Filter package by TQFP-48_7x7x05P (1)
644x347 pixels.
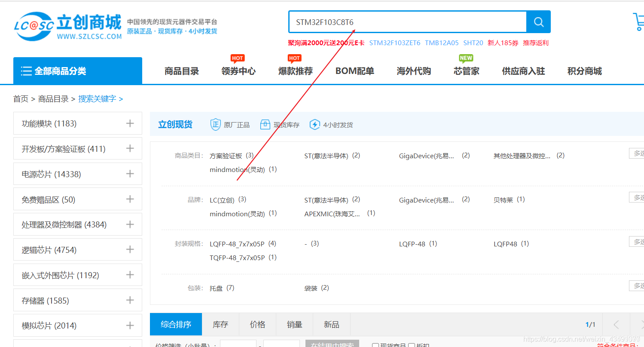(x=243, y=258)
